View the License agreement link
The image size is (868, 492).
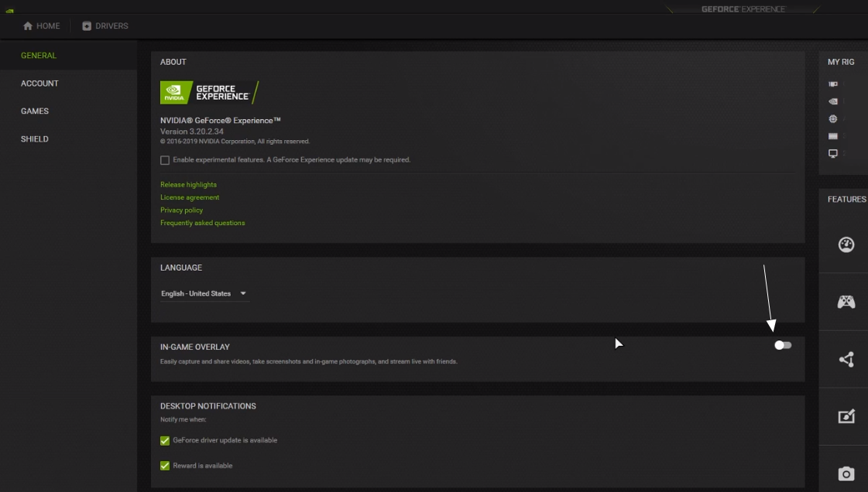[x=190, y=197]
